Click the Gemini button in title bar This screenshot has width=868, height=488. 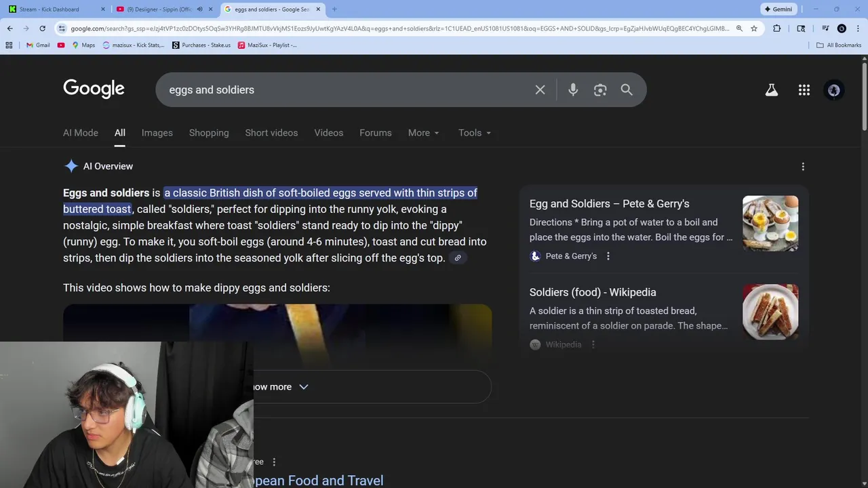(778, 9)
